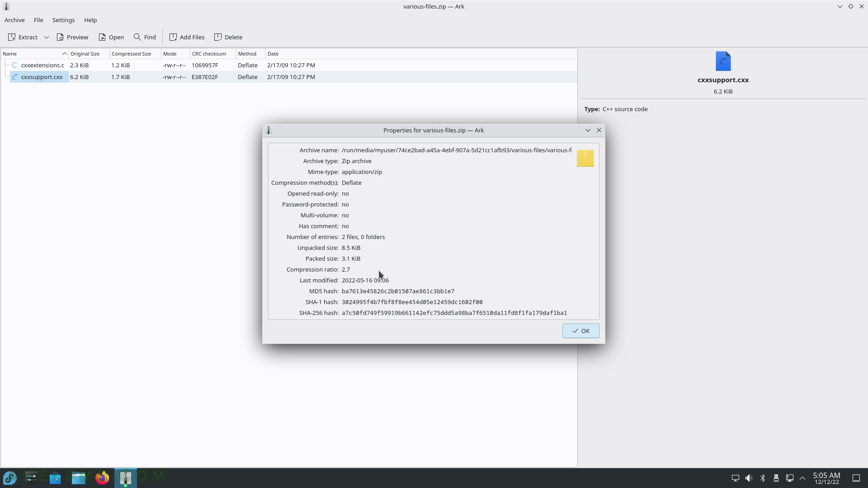Sort by the Date column header
The image size is (868, 488).
421,54
